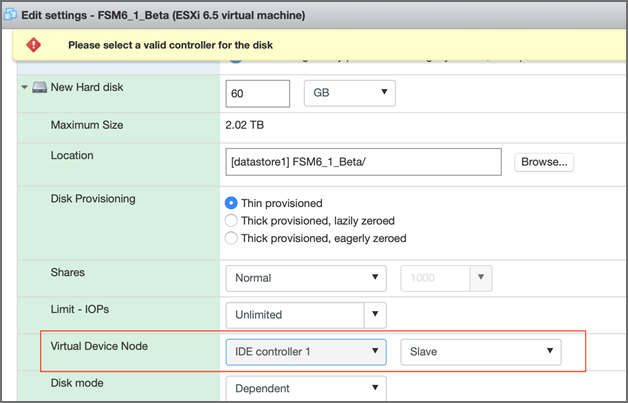Select Thin provisioned disk option
628x403 pixels.
(x=232, y=203)
